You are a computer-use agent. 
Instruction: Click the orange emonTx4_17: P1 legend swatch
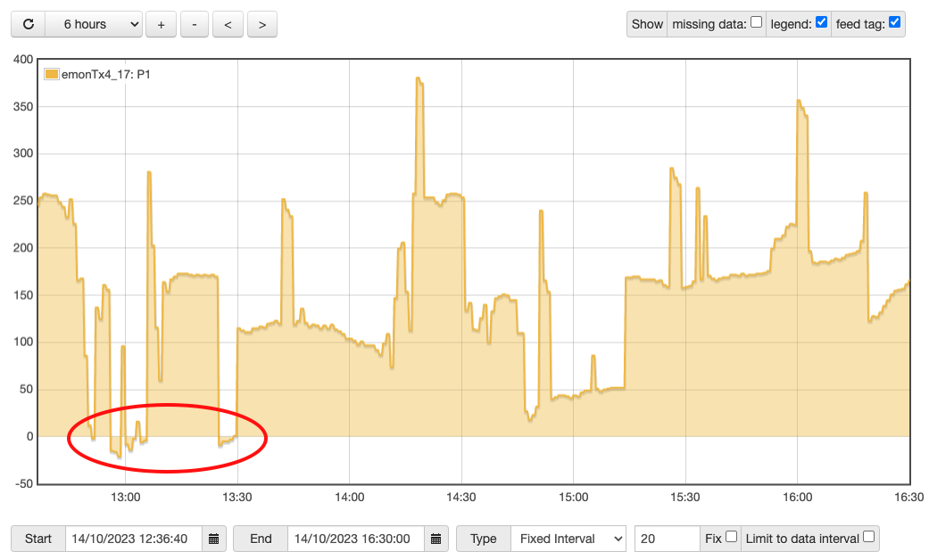[x=52, y=75]
